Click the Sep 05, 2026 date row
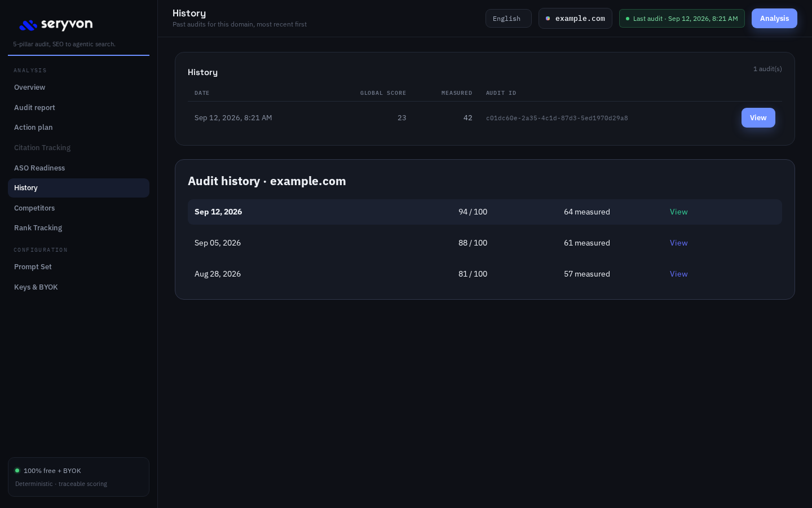This screenshot has width=812, height=508. click(x=485, y=243)
